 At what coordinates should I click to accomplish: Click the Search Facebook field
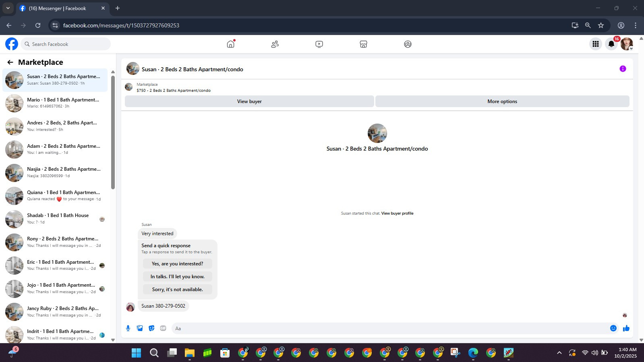[66, 44]
